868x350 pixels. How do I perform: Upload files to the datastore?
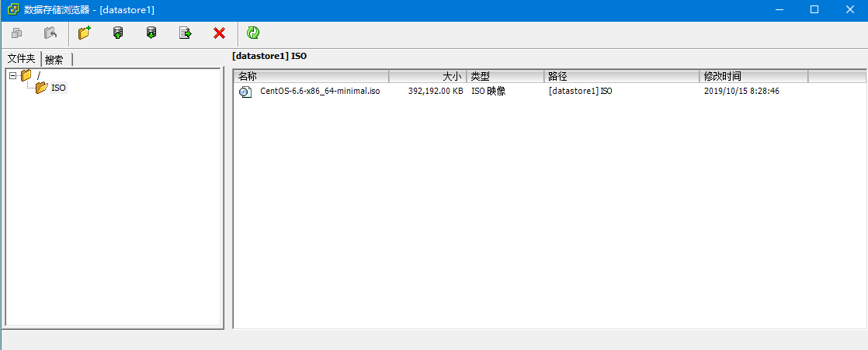118,33
